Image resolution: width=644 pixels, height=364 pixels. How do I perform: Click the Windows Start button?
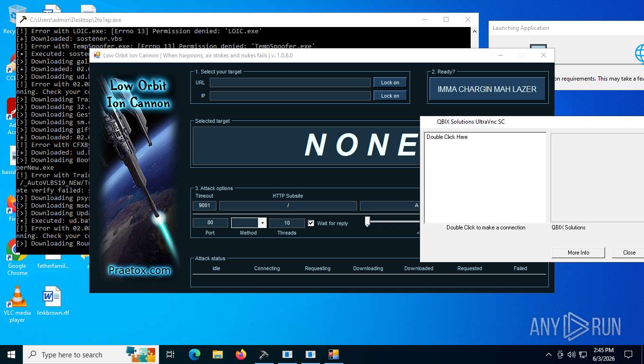pos(11,355)
